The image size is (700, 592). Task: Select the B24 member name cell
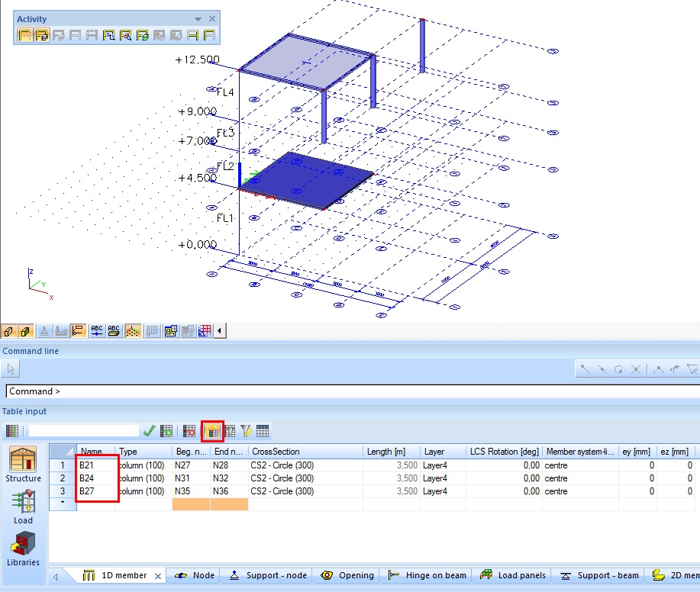[96, 478]
